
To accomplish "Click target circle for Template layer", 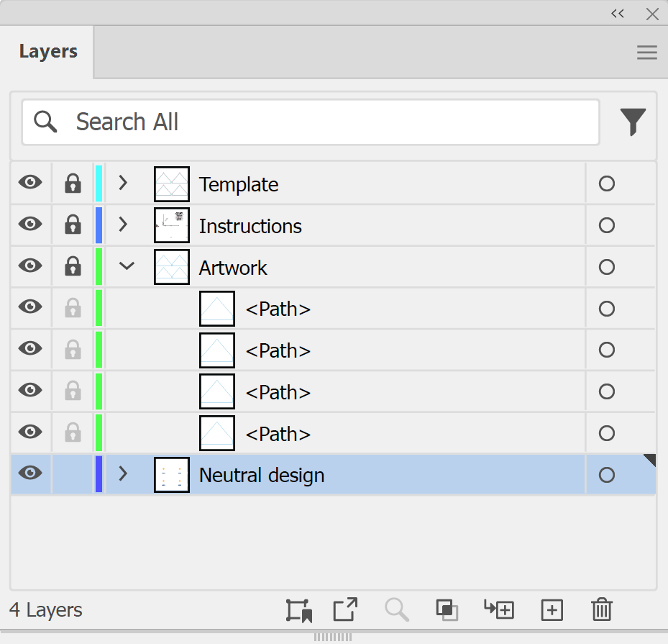I will (x=606, y=183).
